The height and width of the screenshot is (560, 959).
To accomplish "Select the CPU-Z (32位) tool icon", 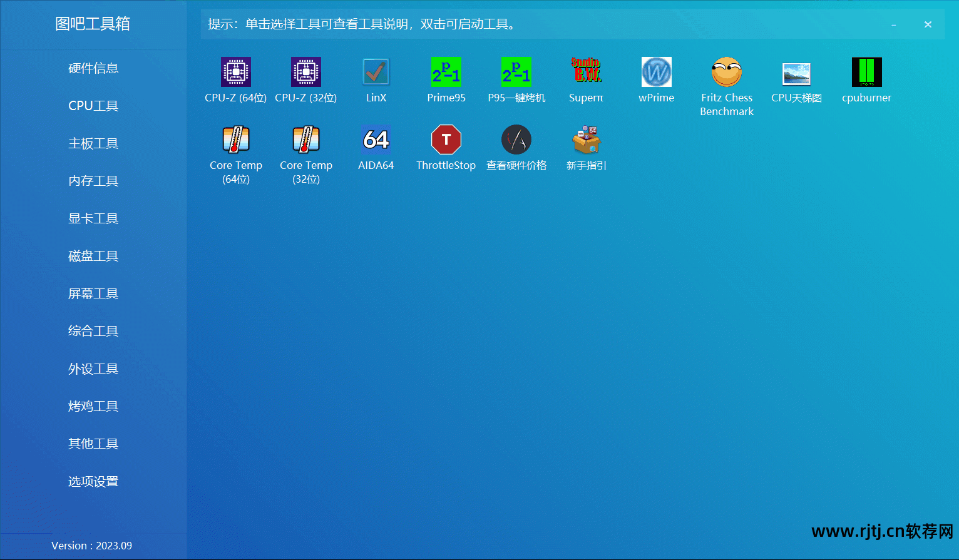I will pos(306,73).
